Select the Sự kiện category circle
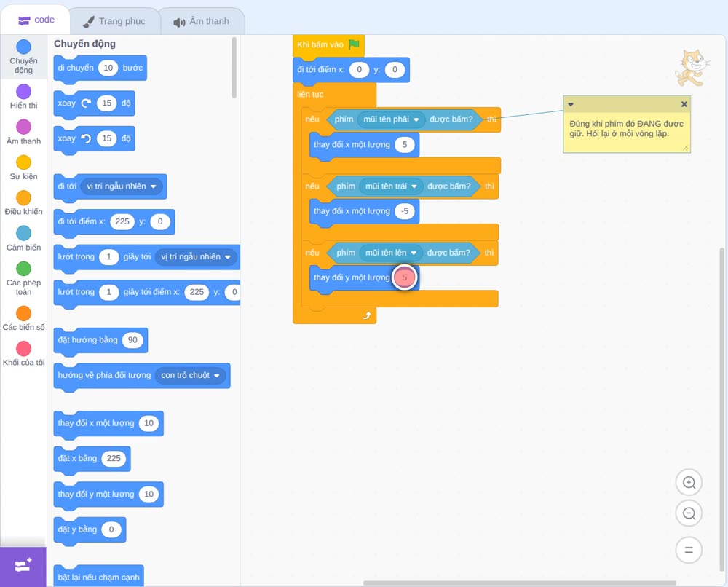Viewport: 728px width, 587px height. coord(24,162)
